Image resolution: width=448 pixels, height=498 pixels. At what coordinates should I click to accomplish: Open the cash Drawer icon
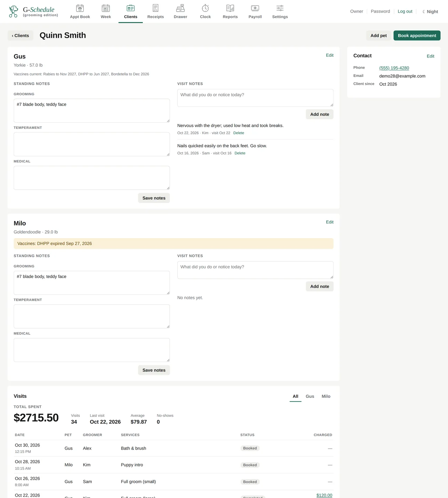(180, 8)
